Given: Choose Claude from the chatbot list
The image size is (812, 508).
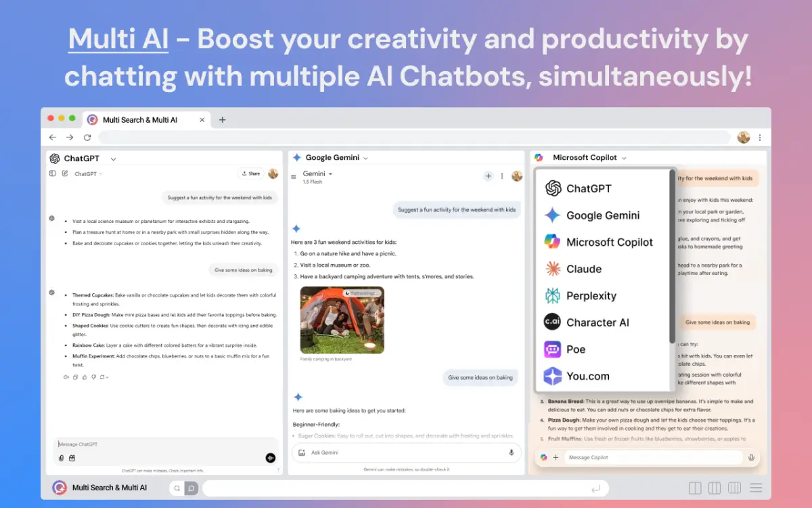Looking at the screenshot, I should tap(583, 269).
